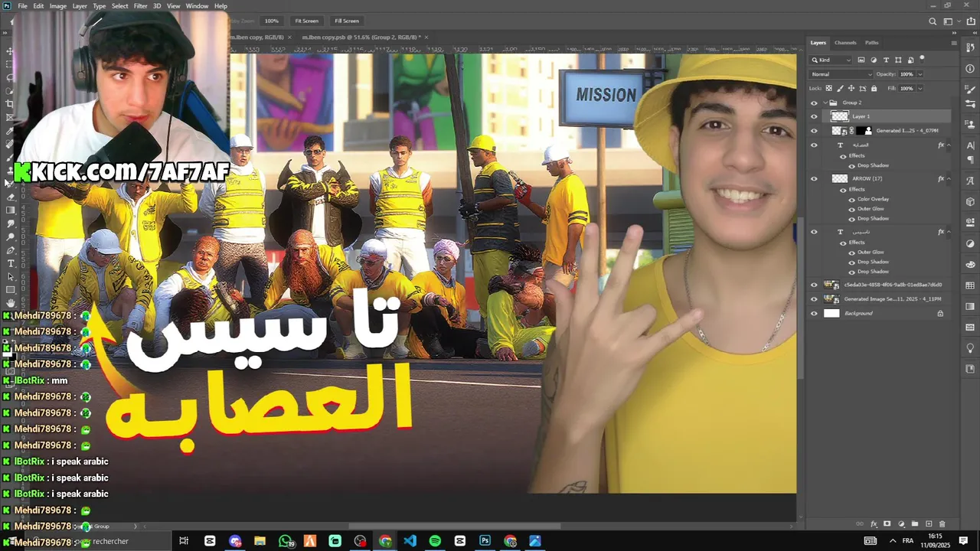
Task: Open the 3D panel cube icon on dock
Action: [x=970, y=202]
